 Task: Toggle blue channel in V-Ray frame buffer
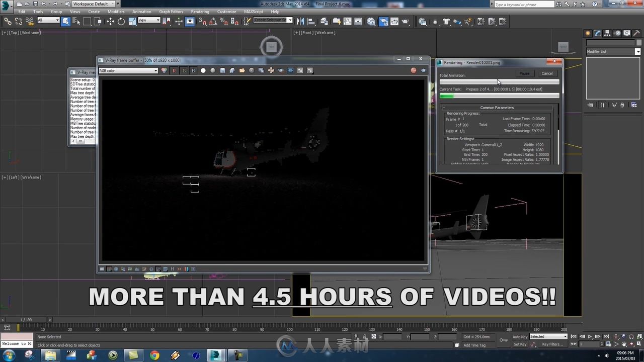[x=193, y=70]
